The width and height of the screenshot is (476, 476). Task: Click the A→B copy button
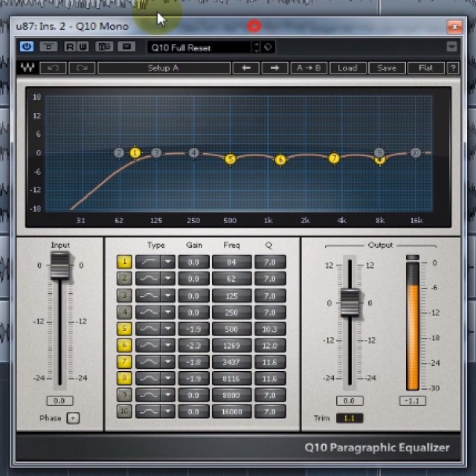(309, 68)
